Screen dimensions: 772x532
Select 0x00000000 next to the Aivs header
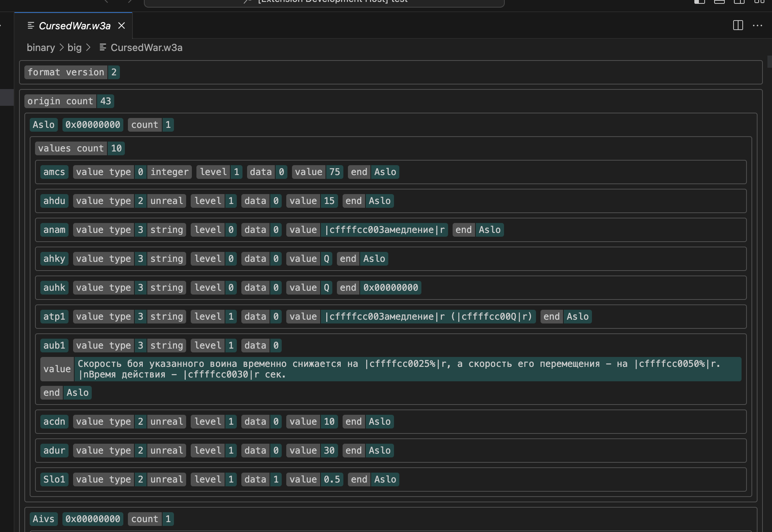pos(93,519)
